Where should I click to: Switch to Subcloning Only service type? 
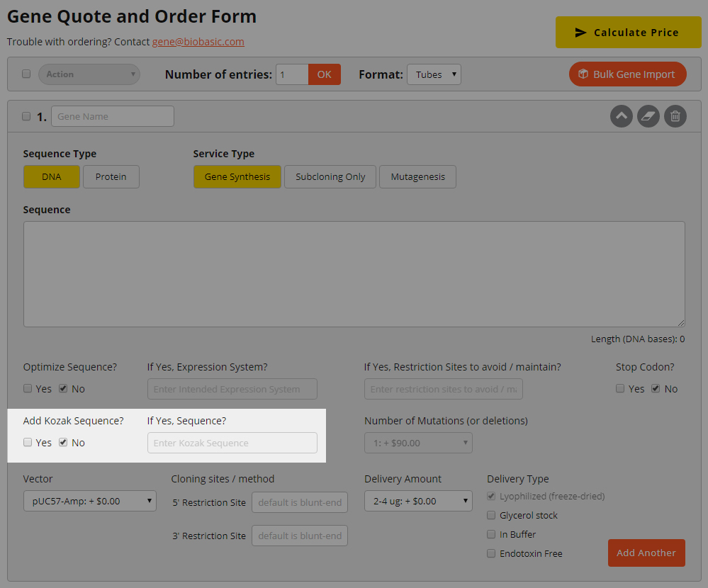point(330,177)
